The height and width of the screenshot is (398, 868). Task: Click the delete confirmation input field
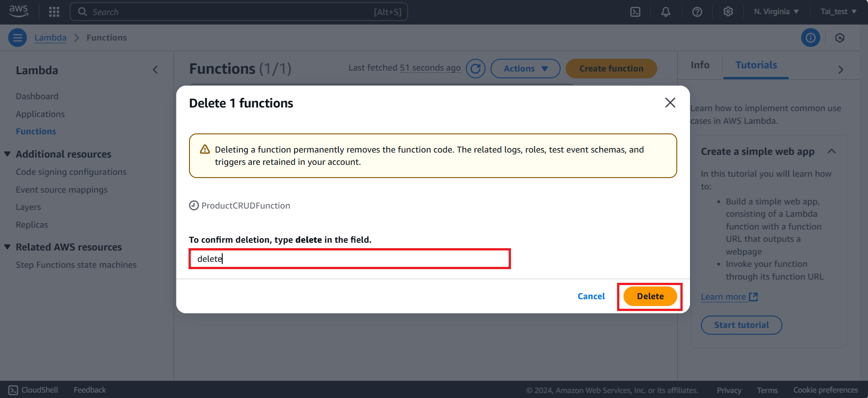350,259
